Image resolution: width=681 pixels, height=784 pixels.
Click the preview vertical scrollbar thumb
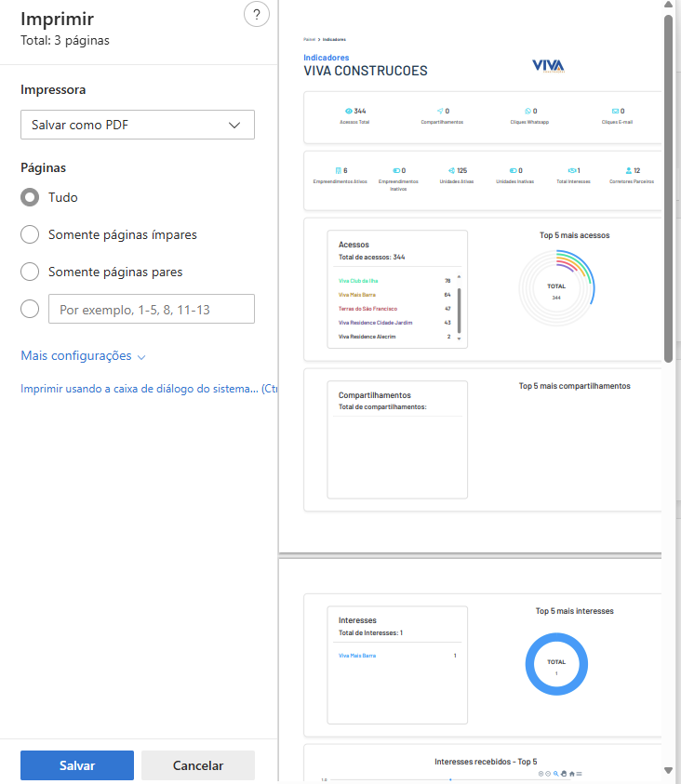click(x=668, y=188)
